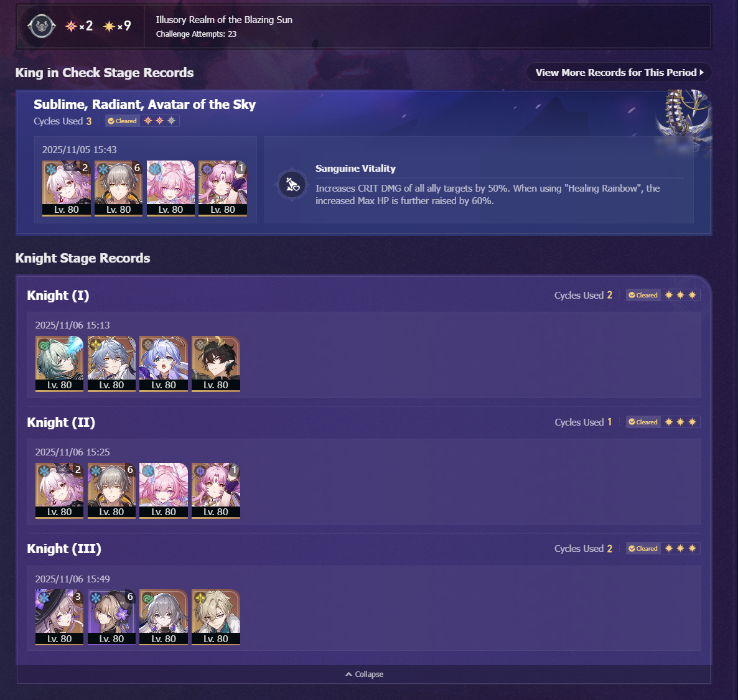
Task: Click the Cleared badge for Knight (I)
Action: 643,295
